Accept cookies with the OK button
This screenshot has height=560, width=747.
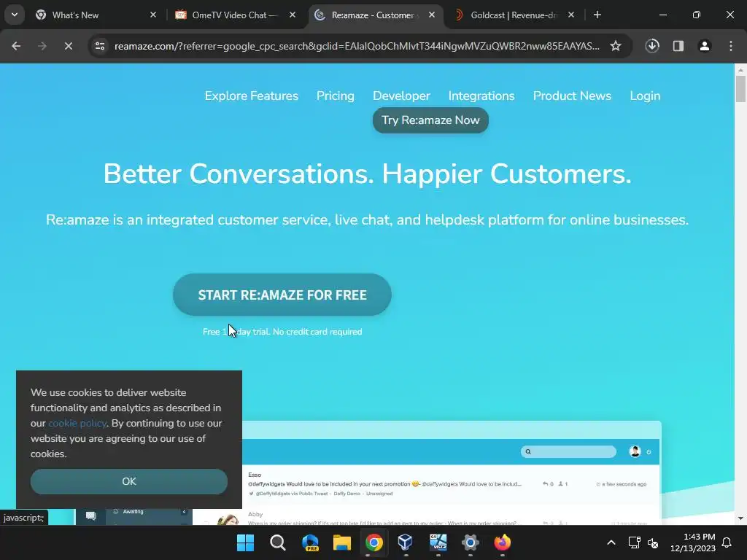tap(129, 481)
